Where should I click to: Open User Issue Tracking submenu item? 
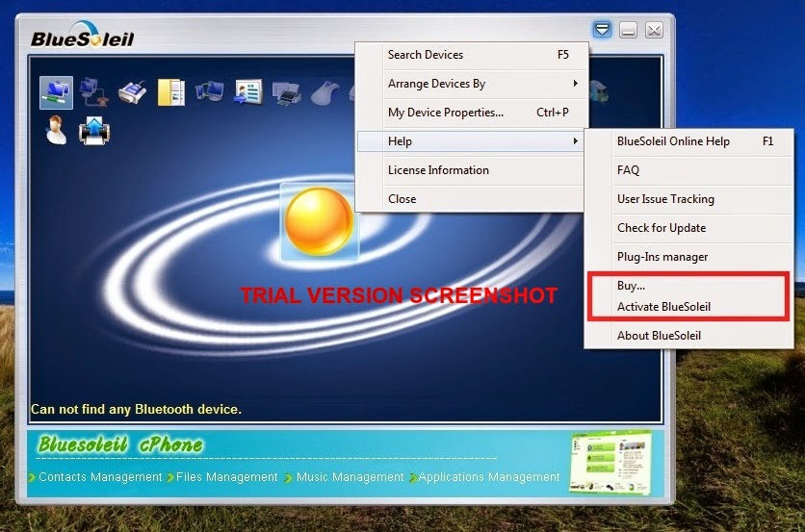689,198
